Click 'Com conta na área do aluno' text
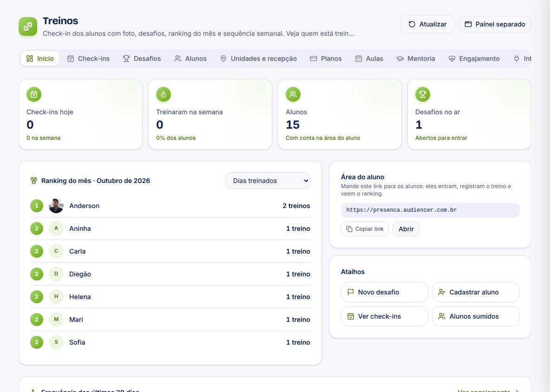The width and height of the screenshot is (550, 392). click(323, 138)
